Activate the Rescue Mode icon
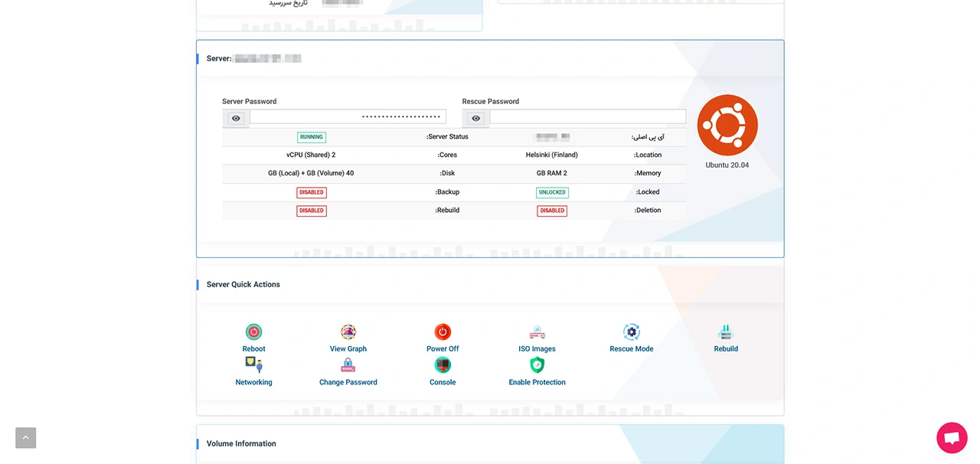 [x=632, y=332]
